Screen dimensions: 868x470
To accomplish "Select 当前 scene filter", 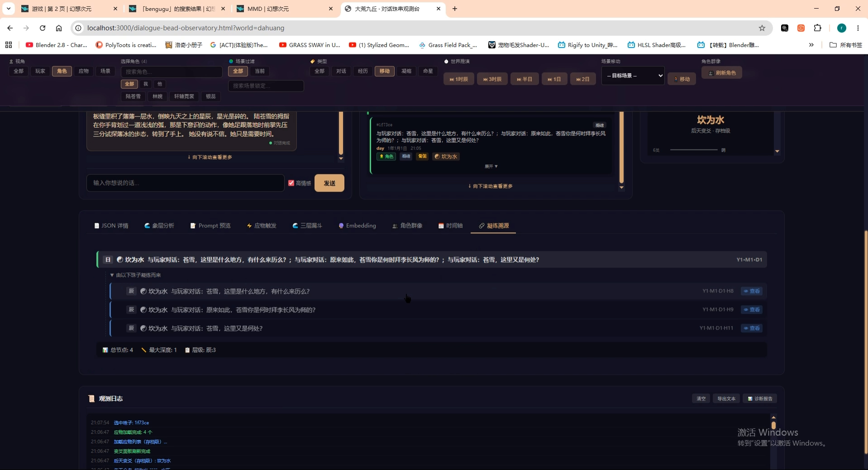I will tap(260, 71).
